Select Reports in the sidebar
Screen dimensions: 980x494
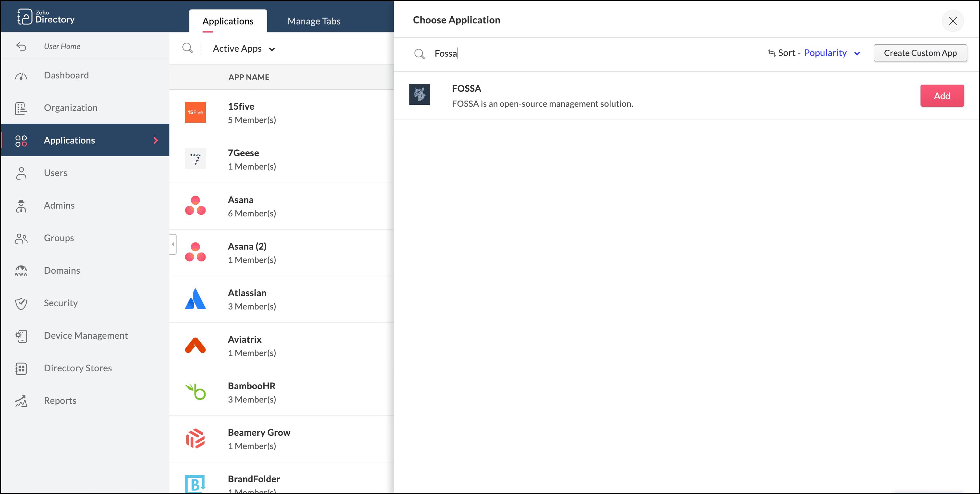(x=85, y=401)
